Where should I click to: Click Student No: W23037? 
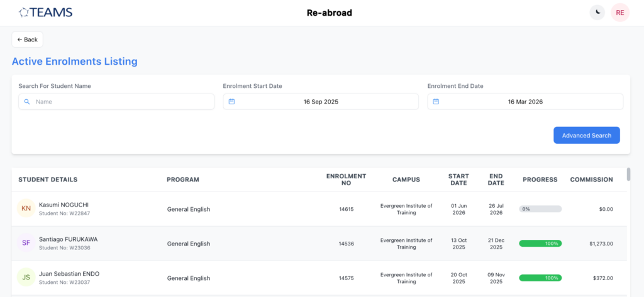coord(65,282)
